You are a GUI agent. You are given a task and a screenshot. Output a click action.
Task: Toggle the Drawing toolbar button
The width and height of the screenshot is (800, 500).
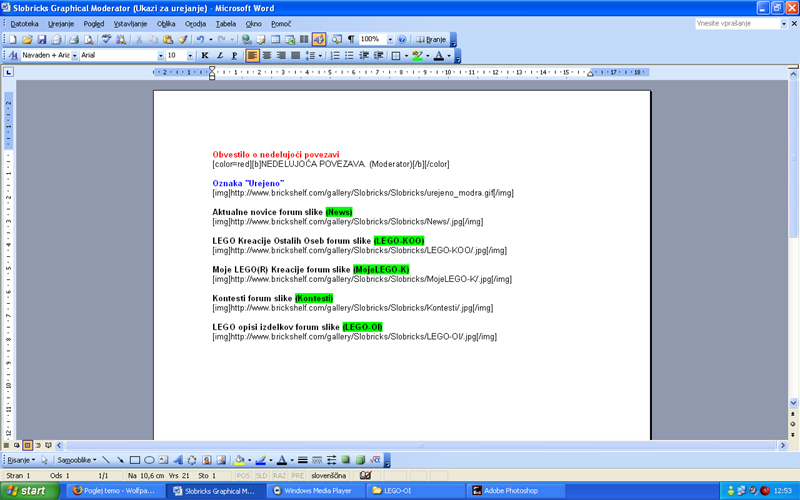pos(319,39)
